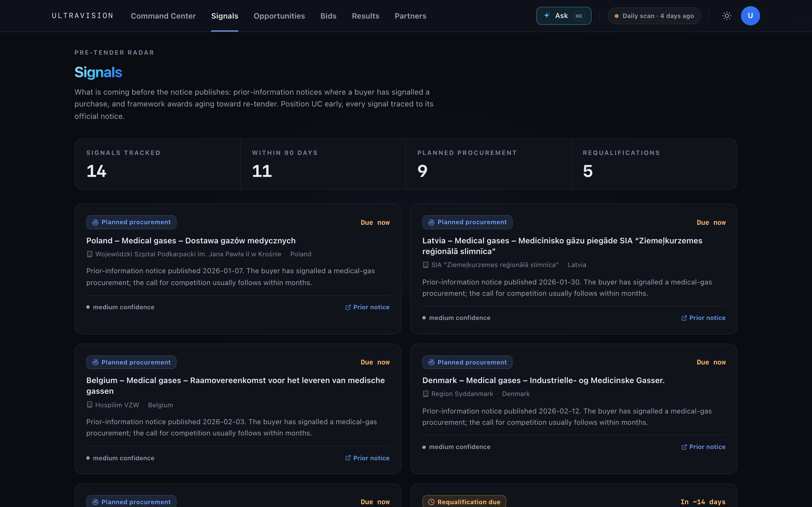Click the orange Daily scan status dot
This screenshot has width=812, height=507.
616,16
